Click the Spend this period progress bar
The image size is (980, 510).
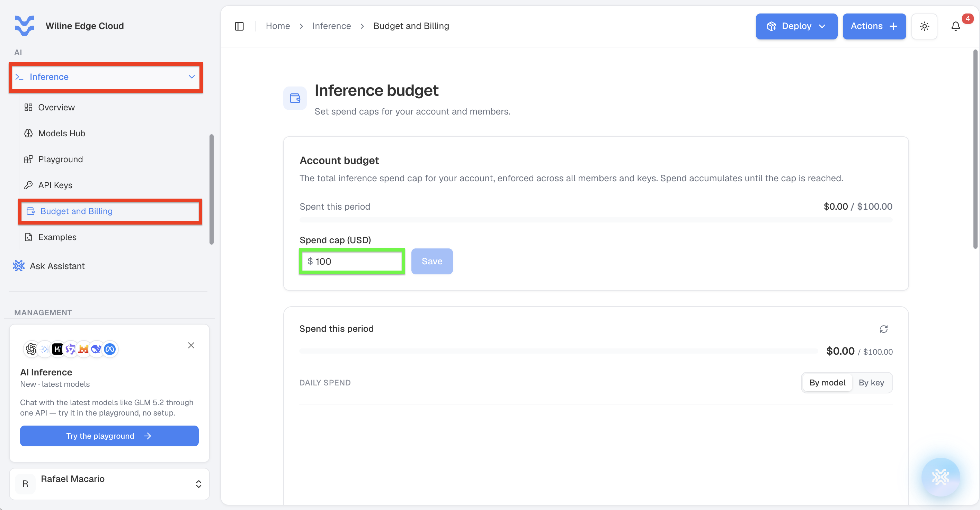click(558, 351)
